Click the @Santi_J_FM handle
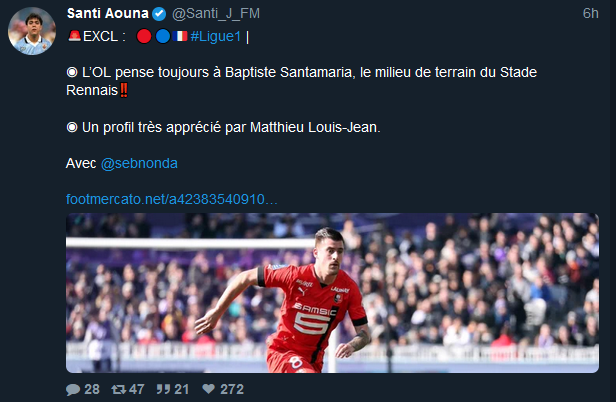 click(216, 14)
